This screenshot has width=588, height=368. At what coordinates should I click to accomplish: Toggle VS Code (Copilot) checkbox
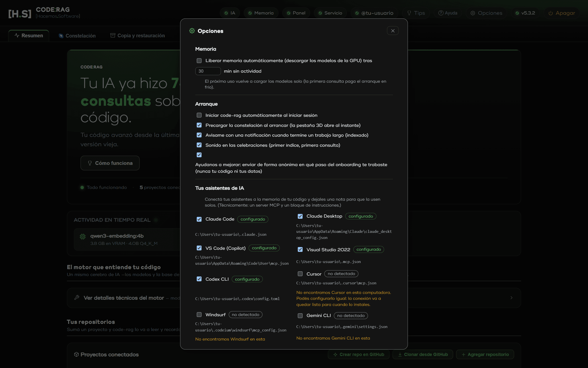click(199, 248)
